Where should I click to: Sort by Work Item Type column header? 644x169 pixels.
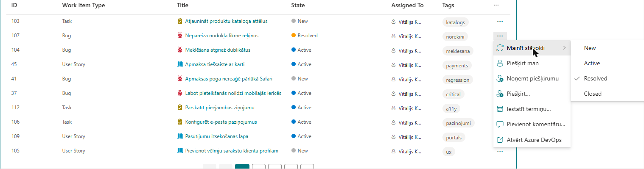pos(84,6)
